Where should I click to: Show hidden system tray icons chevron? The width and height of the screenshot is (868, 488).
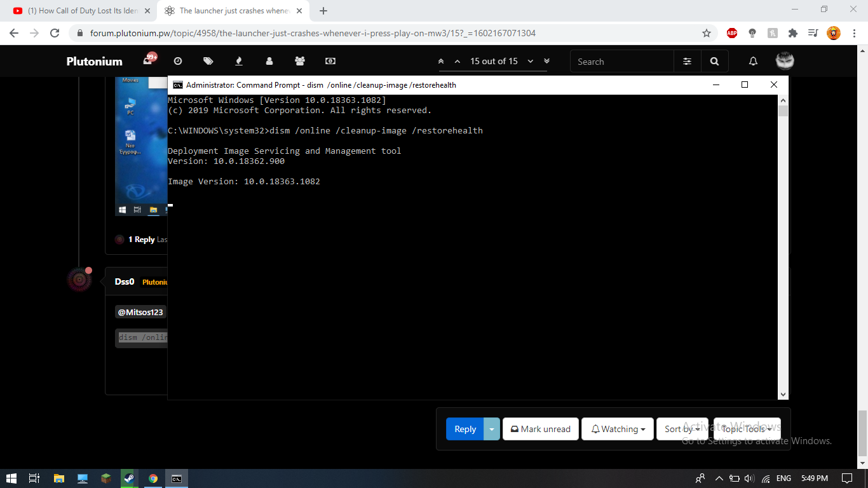719,478
